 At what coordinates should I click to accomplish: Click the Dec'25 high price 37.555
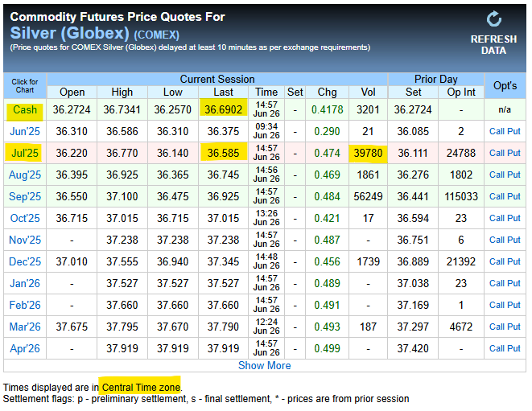coord(122,261)
